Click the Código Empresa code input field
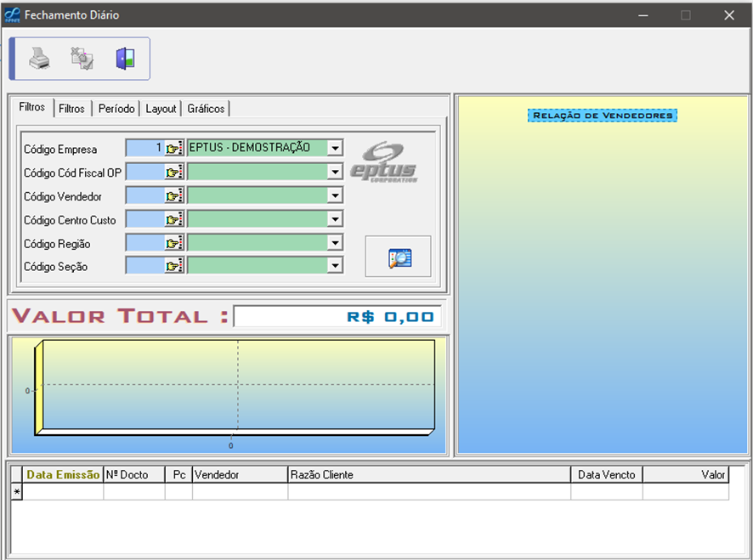 coord(144,148)
